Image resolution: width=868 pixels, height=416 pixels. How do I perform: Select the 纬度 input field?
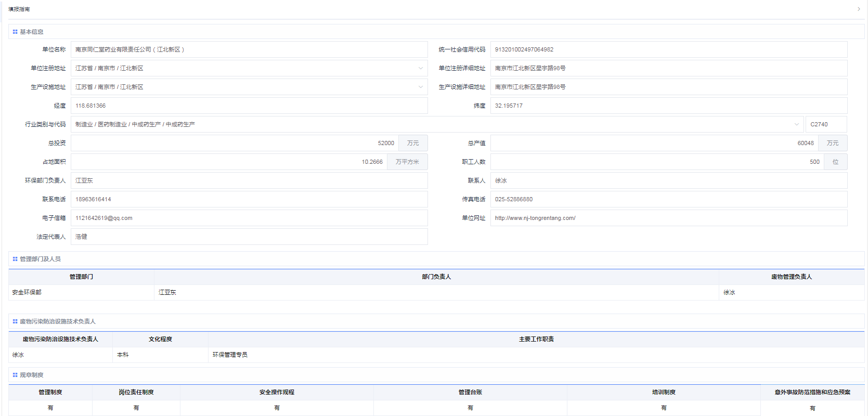pyautogui.click(x=668, y=106)
